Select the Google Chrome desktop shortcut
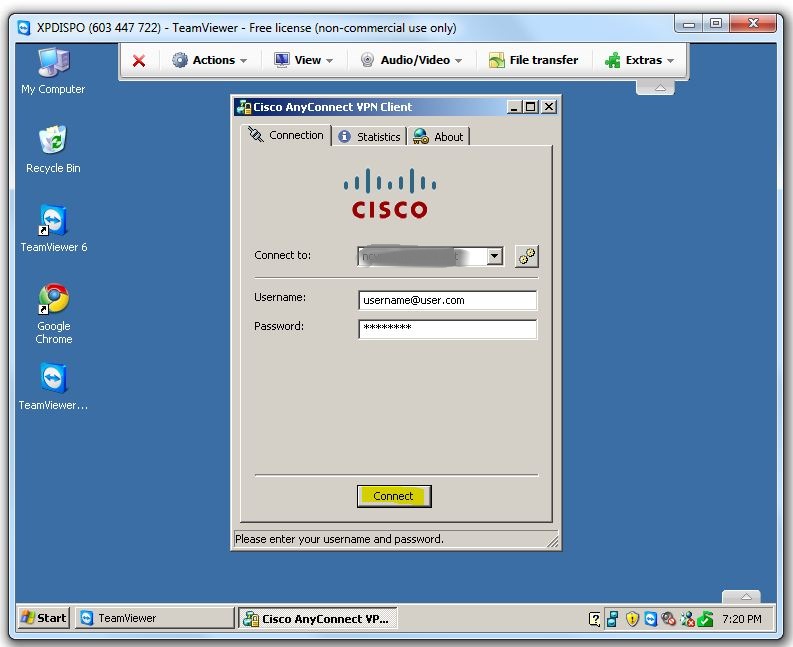Viewport: 793px width, 647px height. click(53, 314)
